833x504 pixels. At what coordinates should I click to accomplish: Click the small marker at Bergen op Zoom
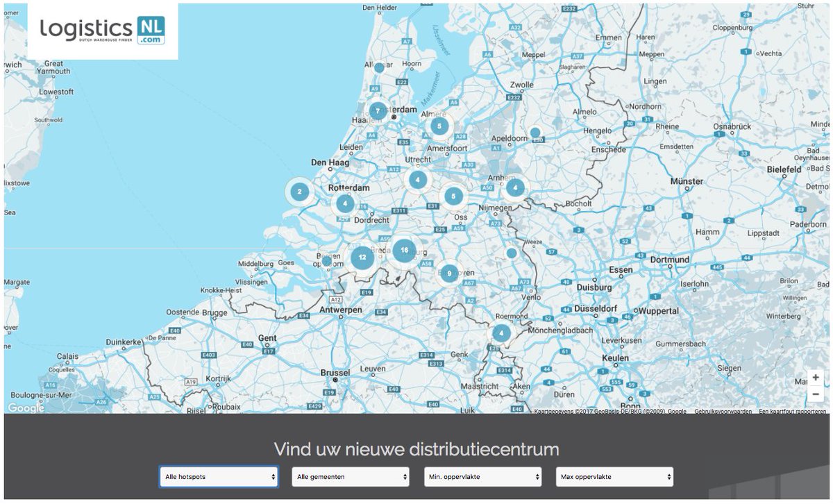tap(328, 261)
